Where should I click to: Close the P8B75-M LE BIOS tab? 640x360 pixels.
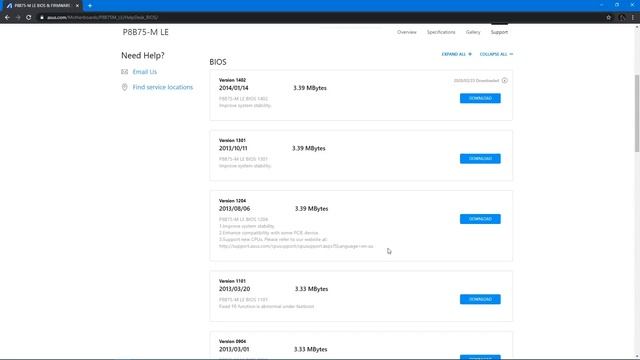(77, 6)
